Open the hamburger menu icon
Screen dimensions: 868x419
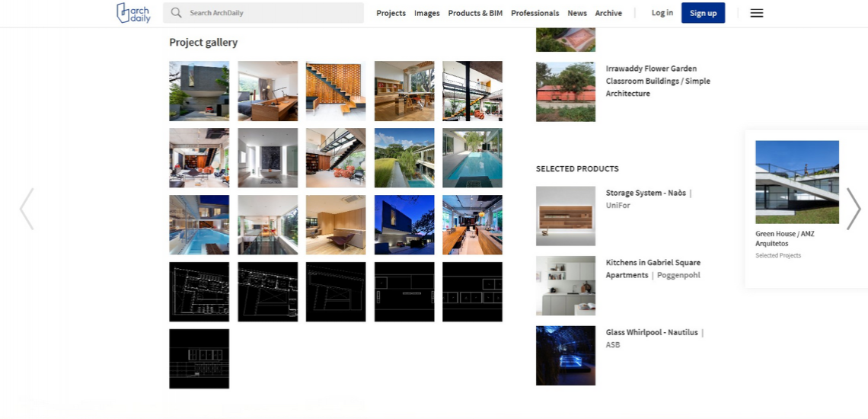(756, 13)
